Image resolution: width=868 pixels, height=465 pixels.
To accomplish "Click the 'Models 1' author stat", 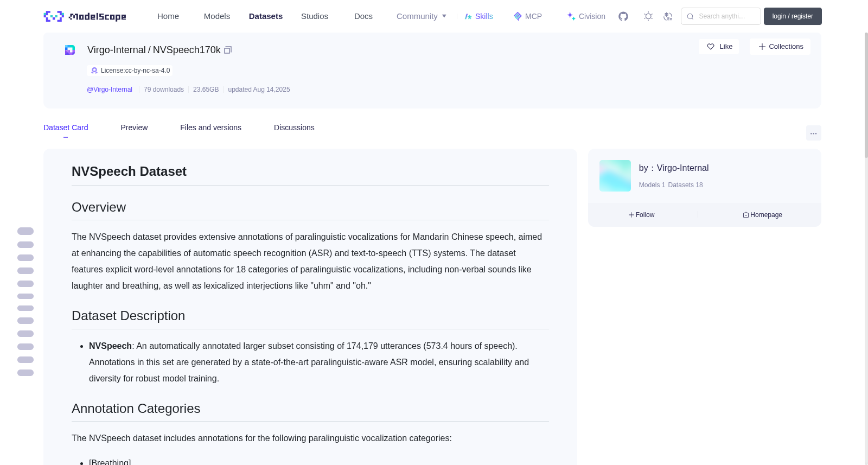I will click(652, 185).
